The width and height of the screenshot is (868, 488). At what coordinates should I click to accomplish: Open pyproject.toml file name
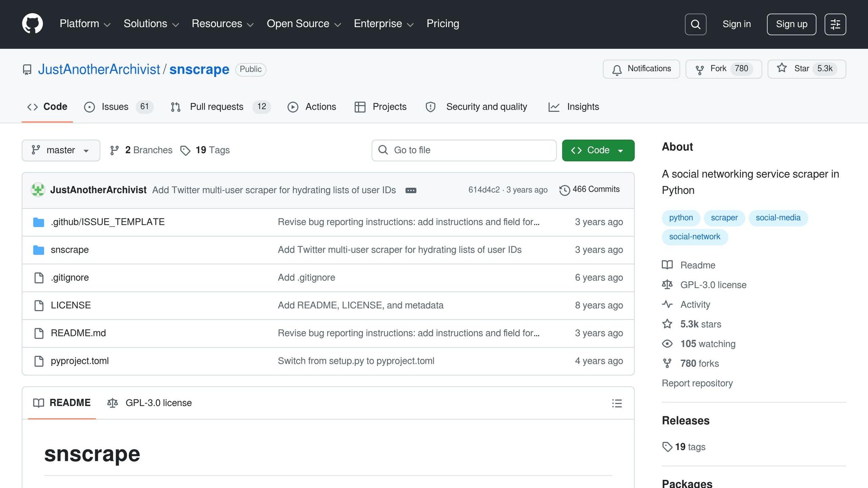tap(80, 361)
